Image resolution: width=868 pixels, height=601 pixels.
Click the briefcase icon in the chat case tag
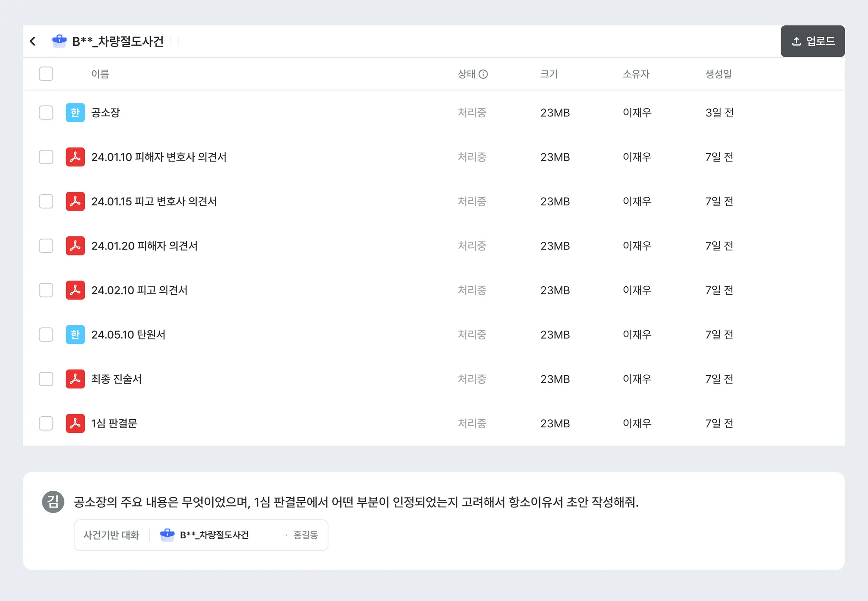click(167, 535)
